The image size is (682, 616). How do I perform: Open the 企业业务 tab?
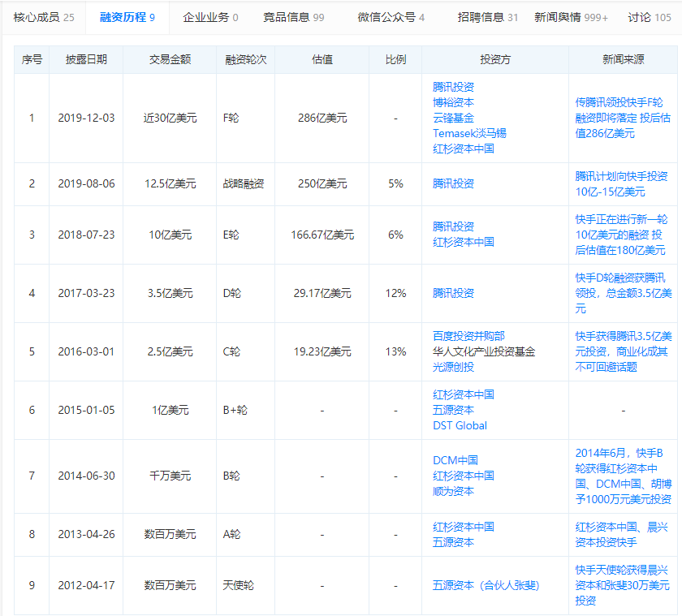(x=210, y=17)
